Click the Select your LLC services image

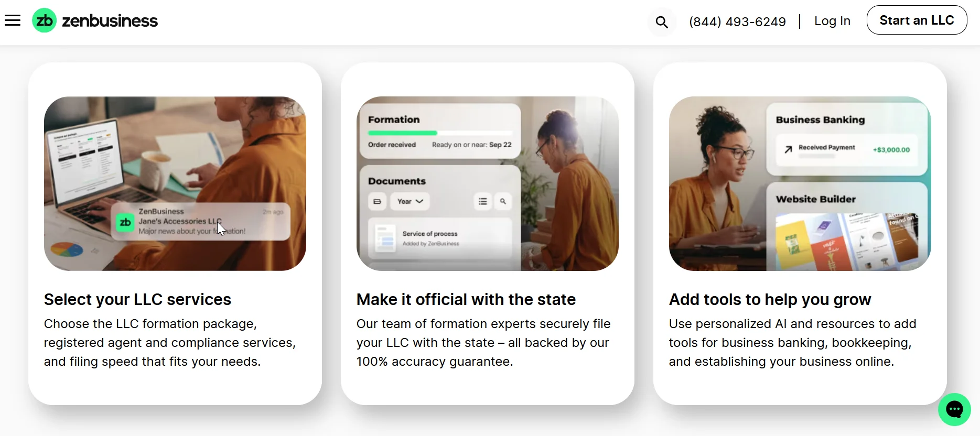click(175, 183)
